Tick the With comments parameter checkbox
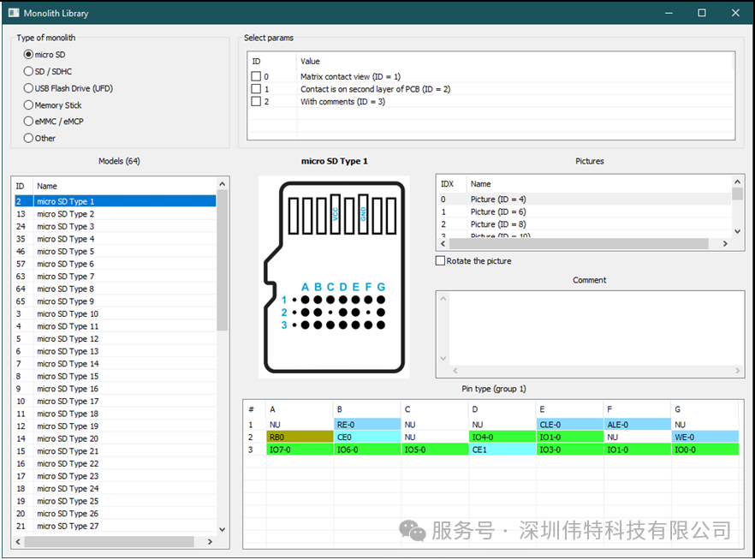755x560 pixels. coord(256,102)
